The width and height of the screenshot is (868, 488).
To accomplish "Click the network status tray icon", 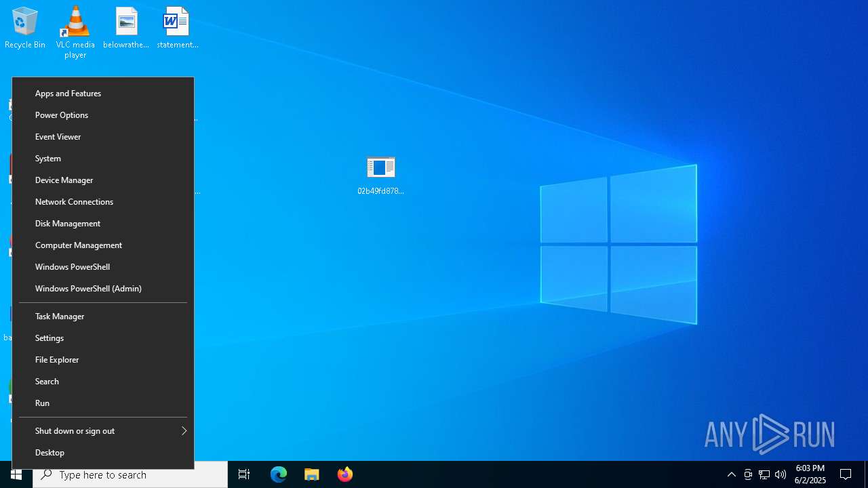I will [764, 474].
